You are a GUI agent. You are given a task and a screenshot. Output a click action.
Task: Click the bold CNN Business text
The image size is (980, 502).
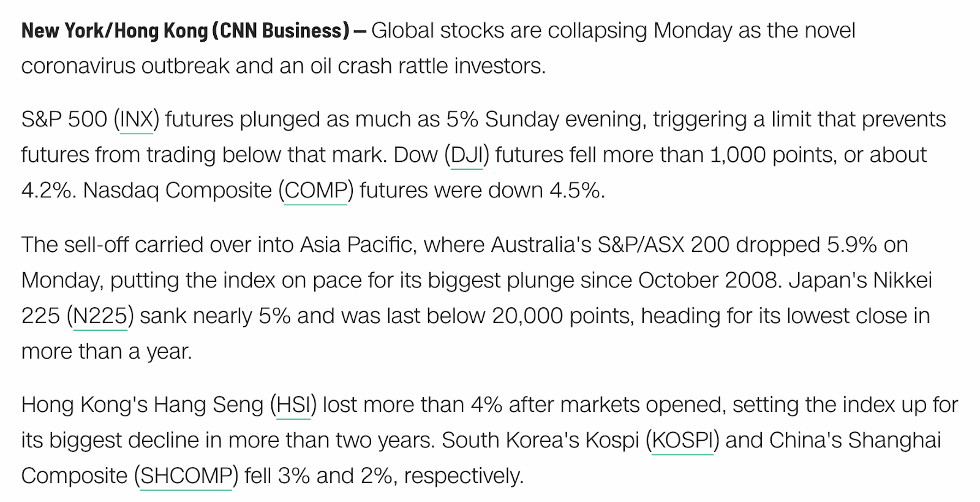(x=281, y=31)
